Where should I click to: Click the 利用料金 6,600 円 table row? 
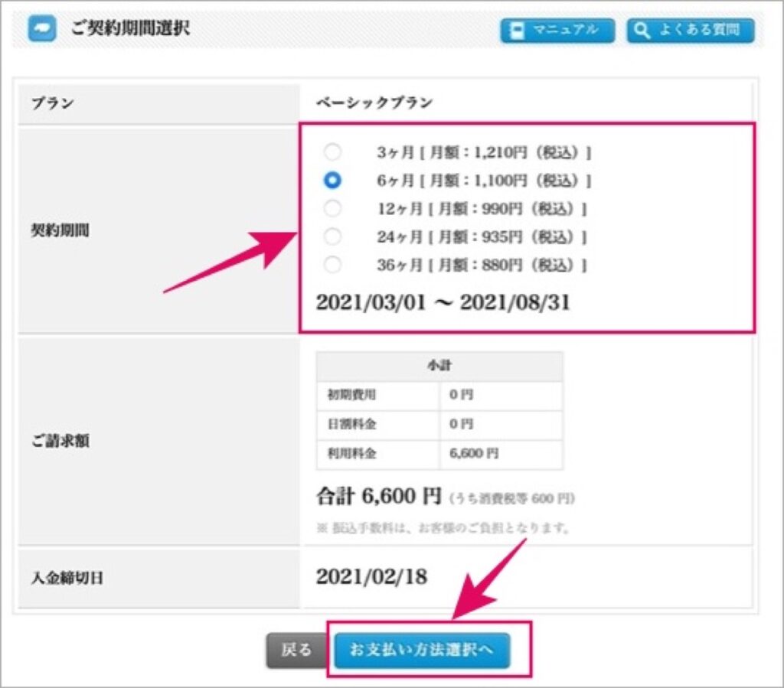439,454
